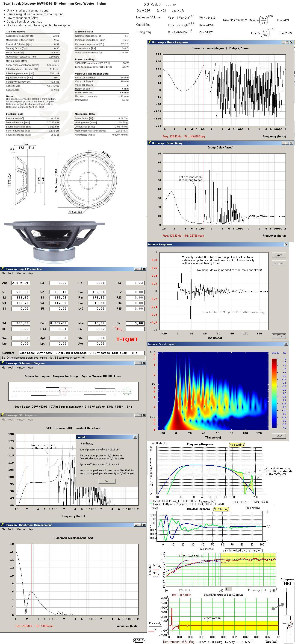Click the Fta field showing -1,73
This screenshot has width=295, height=644.
135,283
